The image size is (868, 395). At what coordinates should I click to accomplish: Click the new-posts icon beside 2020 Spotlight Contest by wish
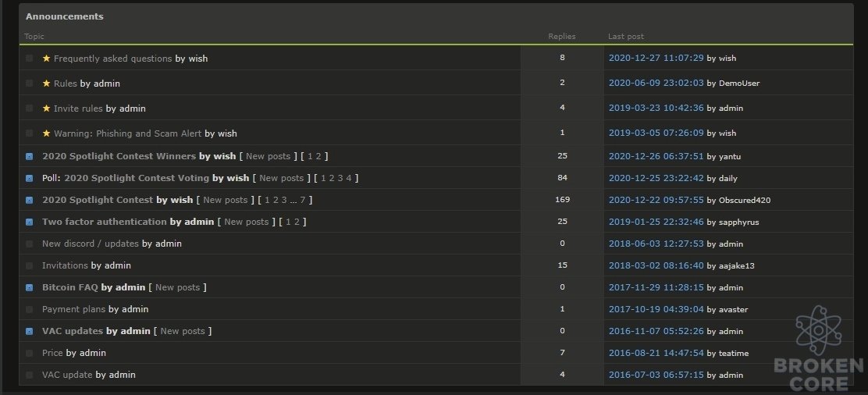tap(30, 200)
